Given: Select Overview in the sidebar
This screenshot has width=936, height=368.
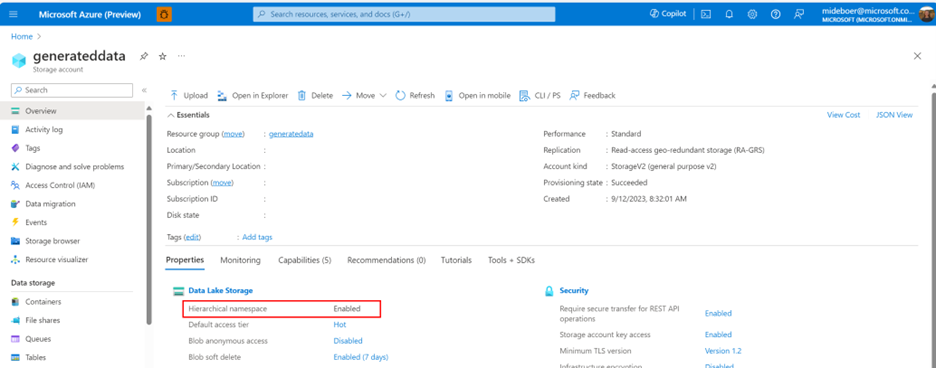Looking at the screenshot, I should [72, 111].
